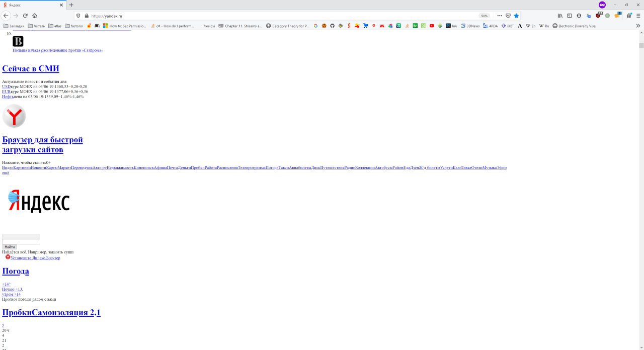Open the ПробкиСамоизоляция 2,1 heading link

pos(51,312)
